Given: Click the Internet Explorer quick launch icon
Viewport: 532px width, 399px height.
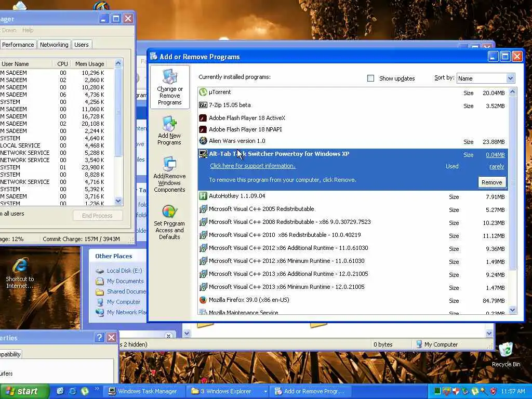Looking at the screenshot, I should coord(72,391).
